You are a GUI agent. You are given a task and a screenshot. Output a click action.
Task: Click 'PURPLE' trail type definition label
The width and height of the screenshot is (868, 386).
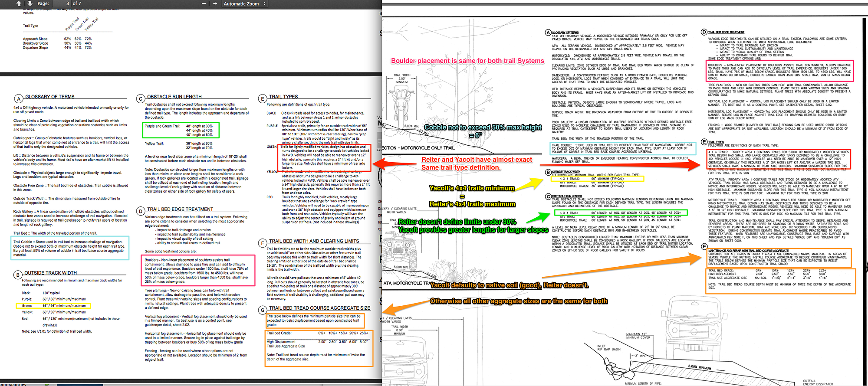[x=272, y=126]
